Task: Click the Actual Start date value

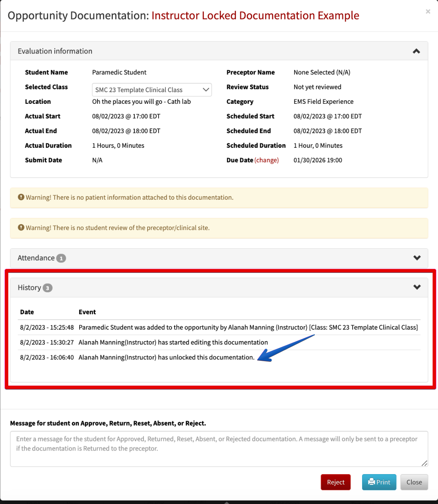Action: point(126,116)
